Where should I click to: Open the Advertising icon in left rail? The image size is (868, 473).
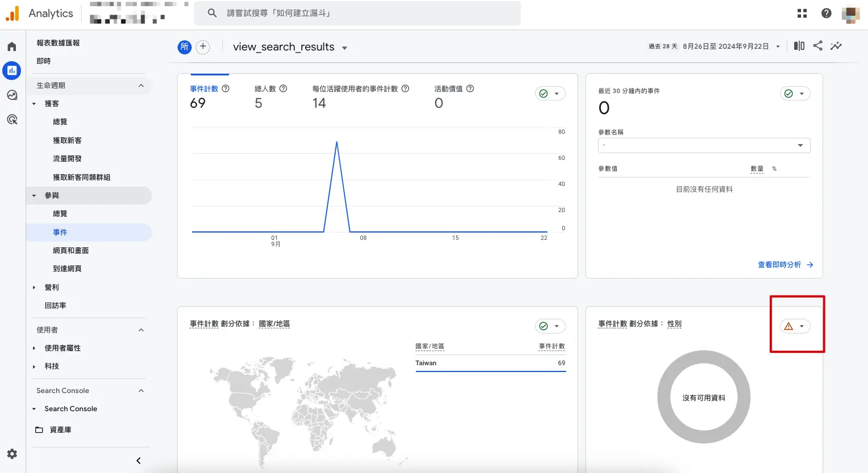pos(12,119)
